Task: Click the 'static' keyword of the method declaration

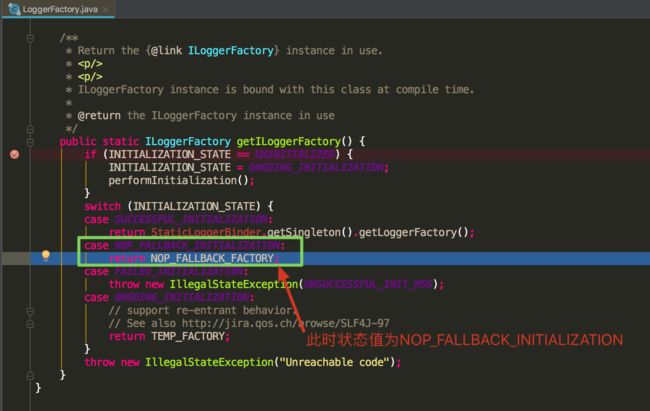Action: [x=121, y=141]
